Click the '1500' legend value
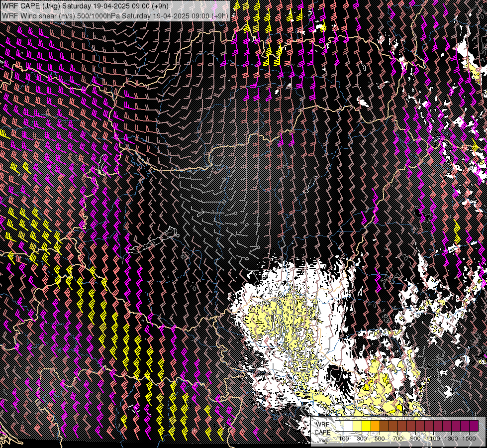Viewport: 487px width, 448px height. pos(469,439)
